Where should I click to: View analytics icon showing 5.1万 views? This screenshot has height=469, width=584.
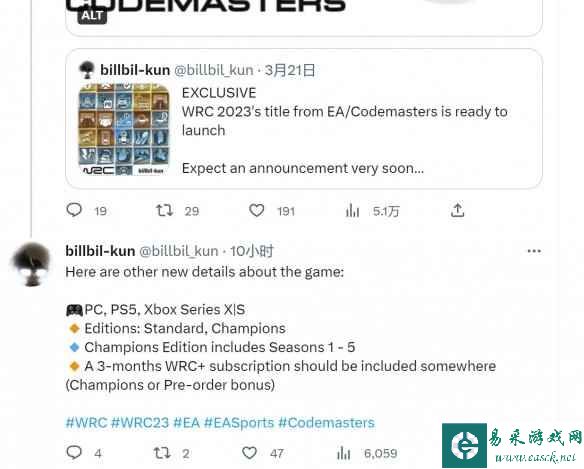352,210
